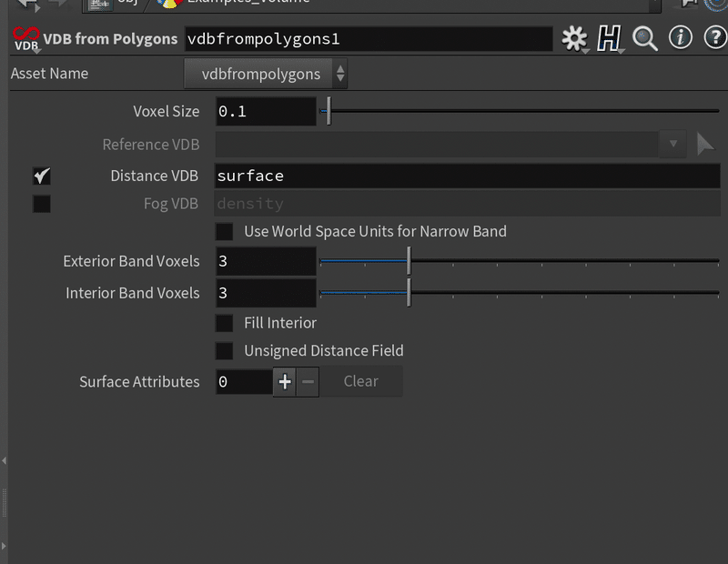Click the magnifier search parameters icon
The image size is (728, 564).
[x=645, y=39]
